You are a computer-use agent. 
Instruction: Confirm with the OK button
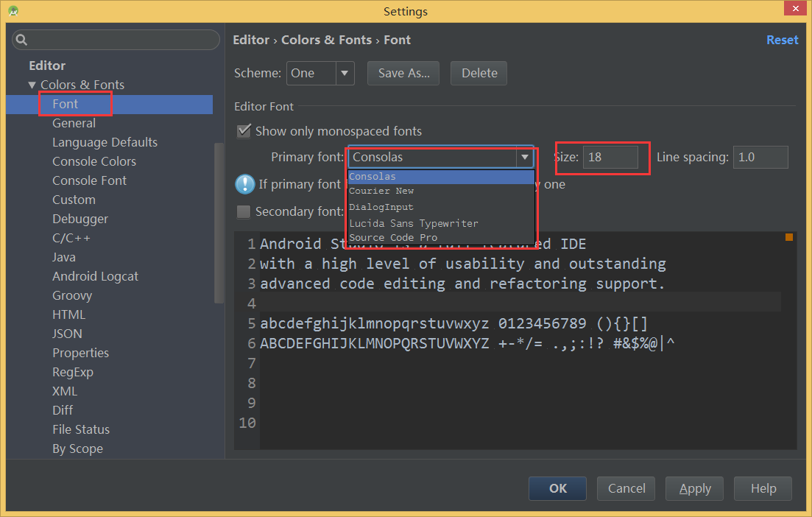coord(558,488)
